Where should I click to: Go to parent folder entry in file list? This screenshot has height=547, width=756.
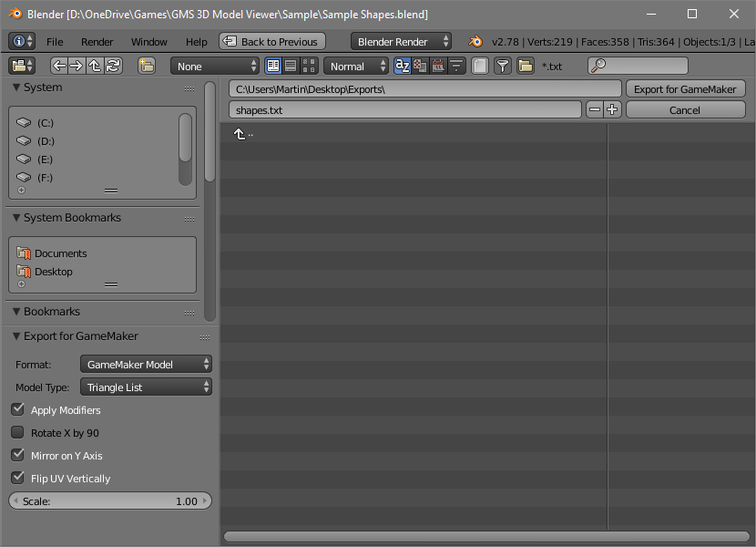(x=243, y=134)
